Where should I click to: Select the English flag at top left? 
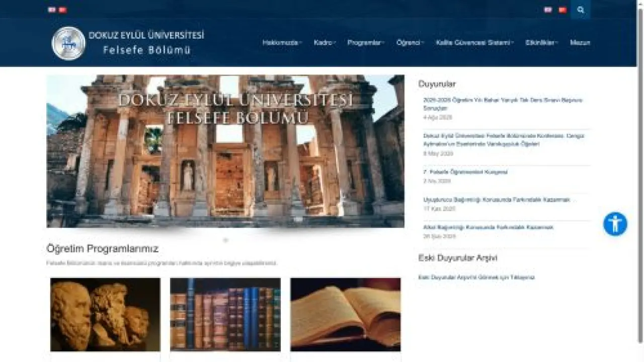click(51, 10)
